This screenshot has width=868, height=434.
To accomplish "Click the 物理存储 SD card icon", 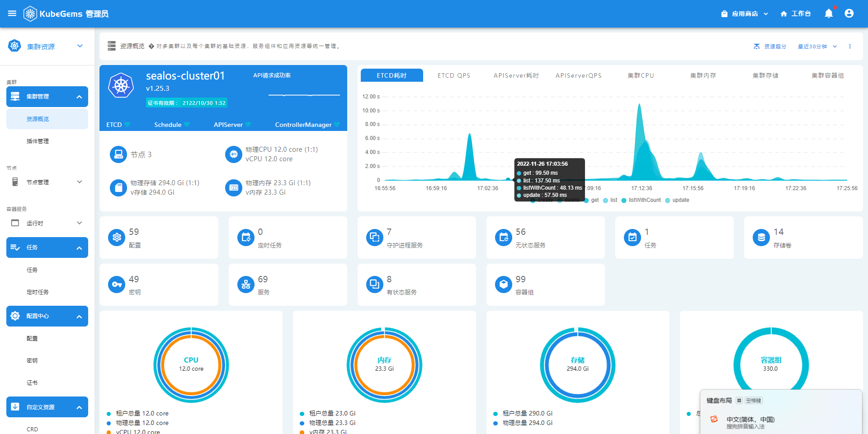I will (118, 188).
